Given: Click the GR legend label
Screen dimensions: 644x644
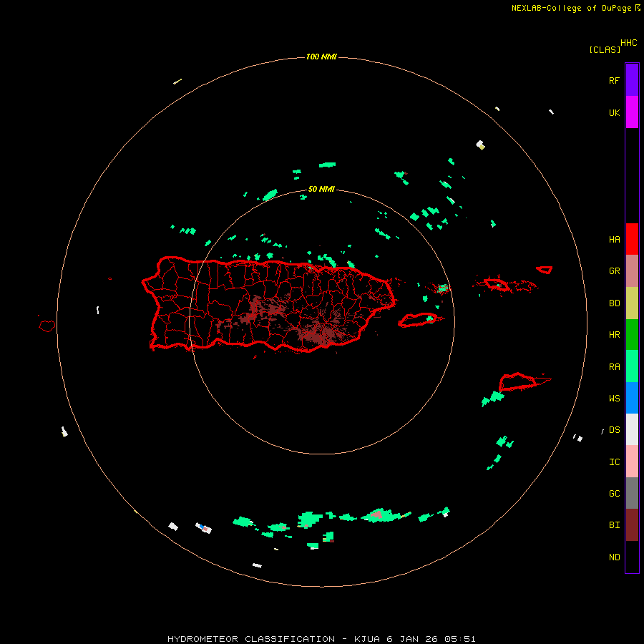Looking at the screenshot, I should (614, 271).
